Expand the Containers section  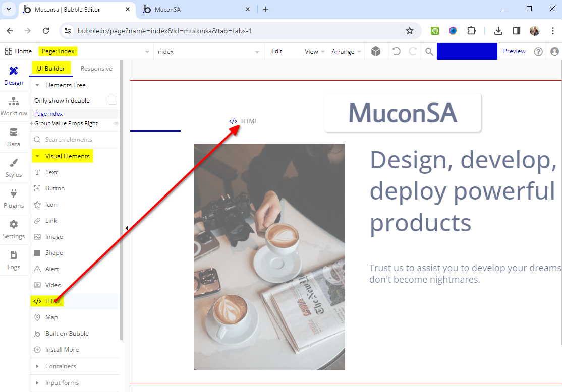pos(61,366)
